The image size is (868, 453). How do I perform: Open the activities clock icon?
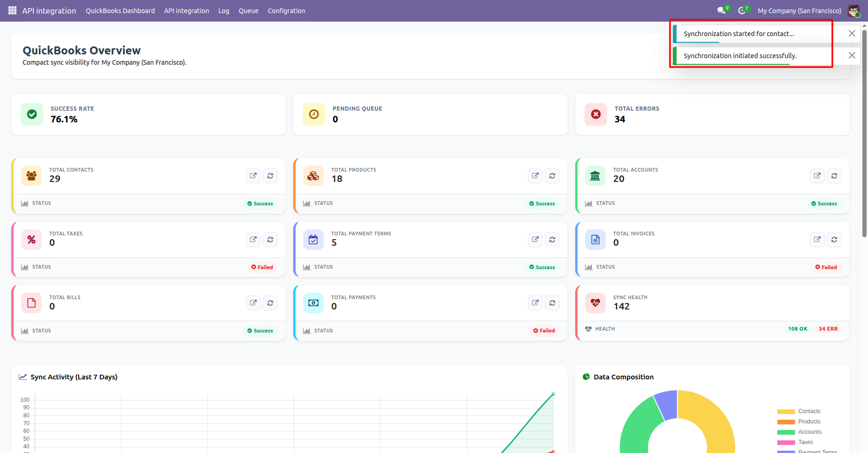pos(742,10)
